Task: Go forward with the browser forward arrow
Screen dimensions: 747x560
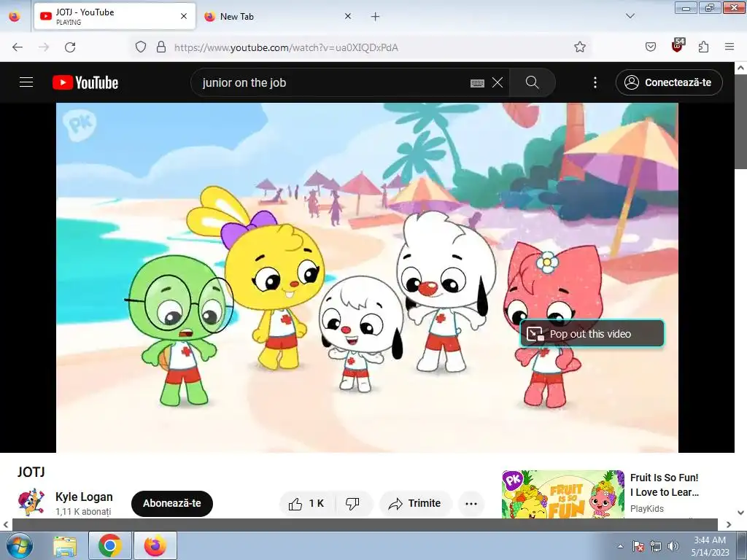Action: coord(44,47)
